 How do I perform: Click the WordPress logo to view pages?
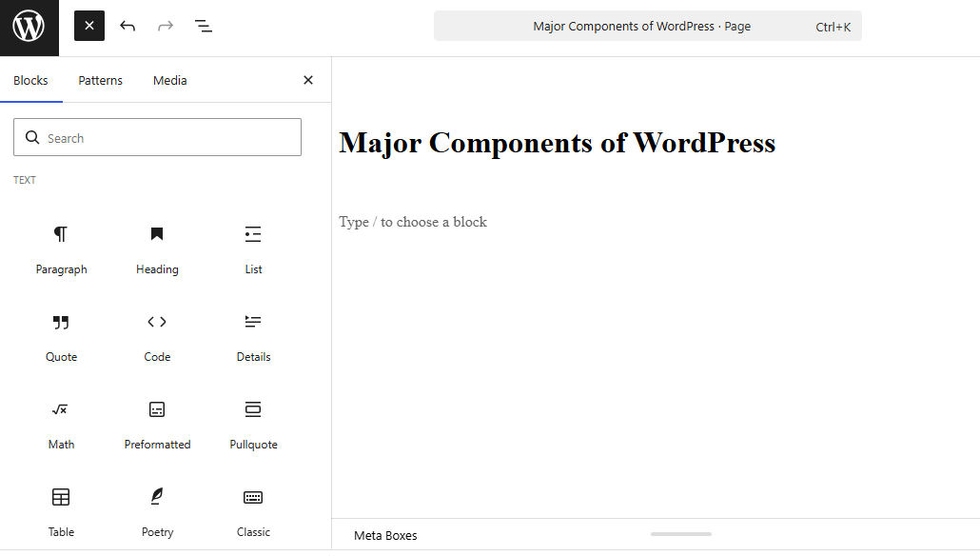(29, 28)
